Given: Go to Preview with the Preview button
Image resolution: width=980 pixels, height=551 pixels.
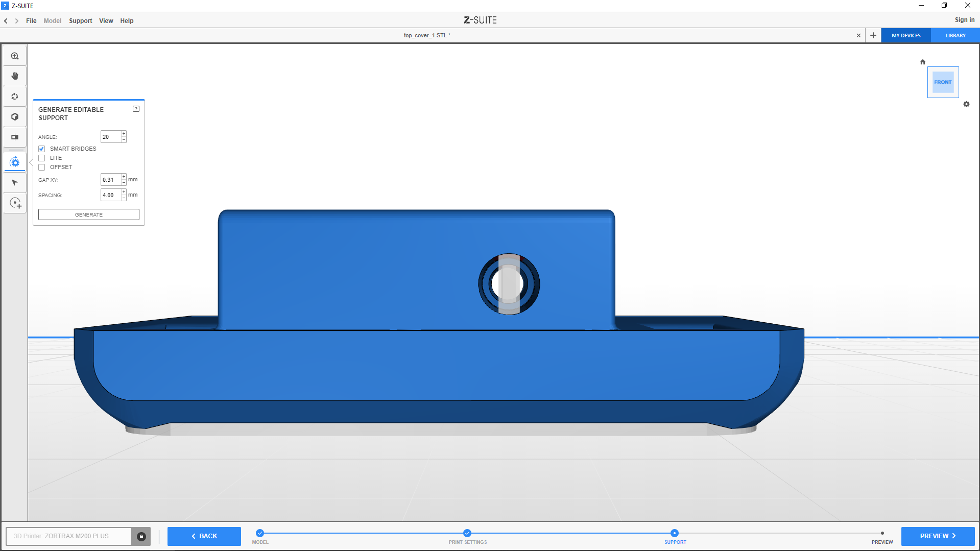Looking at the screenshot, I should pyautogui.click(x=937, y=536).
